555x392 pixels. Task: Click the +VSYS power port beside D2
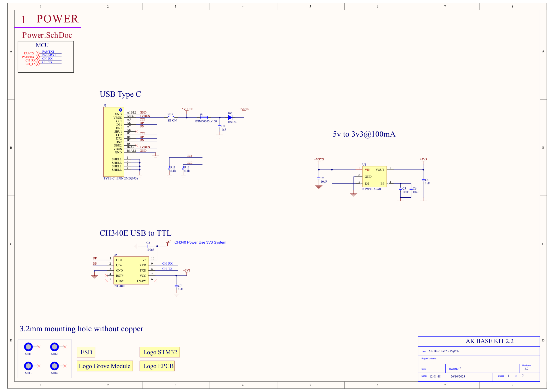click(244, 110)
